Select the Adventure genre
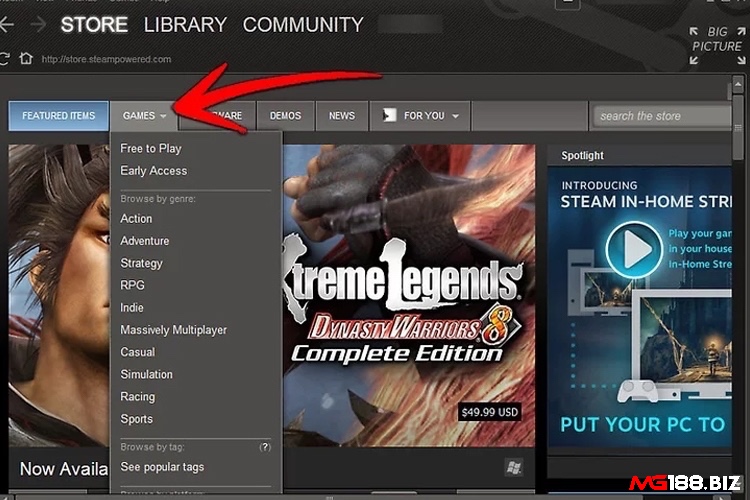This screenshot has height=500, width=750. pos(144,241)
